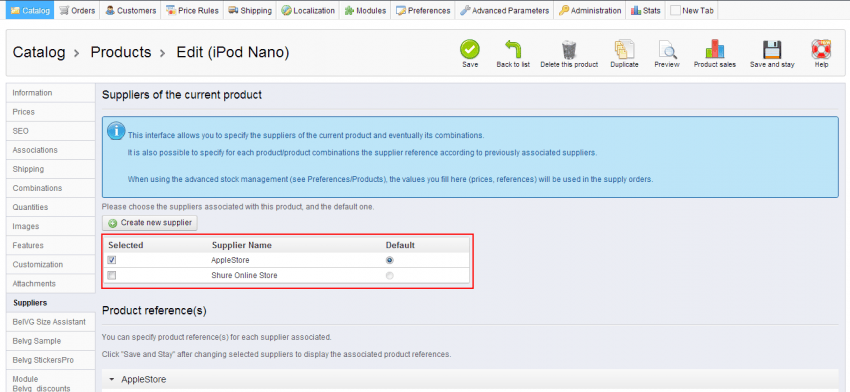Open the Price Rules top menu
Viewport: 850px width, 392px height.
click(x=192, y=10)
